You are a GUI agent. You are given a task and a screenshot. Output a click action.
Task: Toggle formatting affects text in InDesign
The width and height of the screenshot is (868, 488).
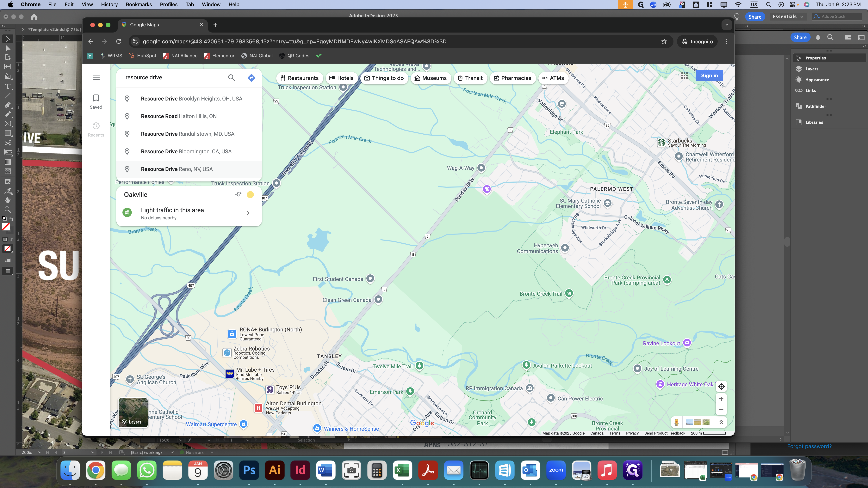pyautogui.click(x=11, y=240)
